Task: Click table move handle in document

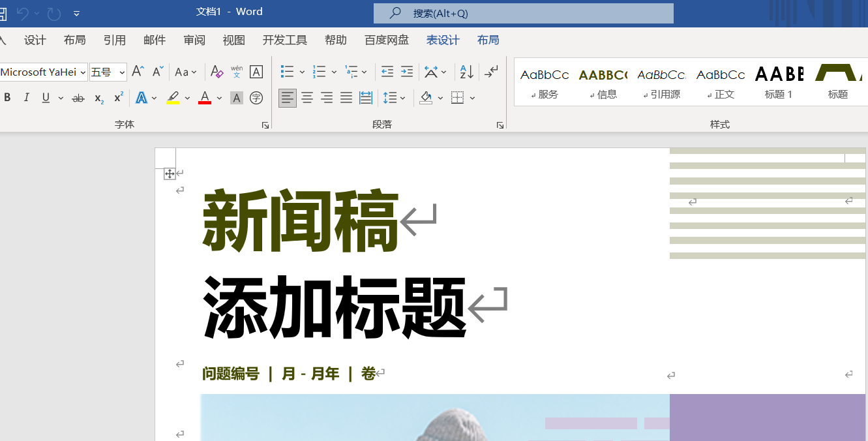Action: [169, 174]
